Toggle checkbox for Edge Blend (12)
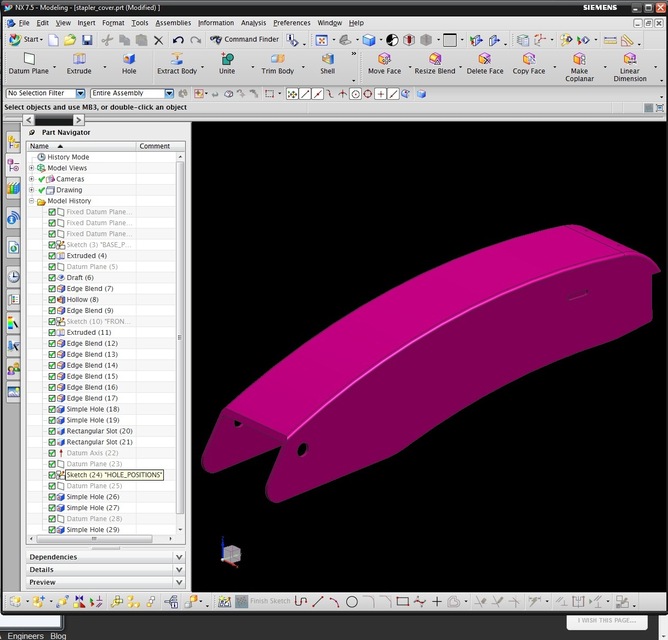The image size is (668, 640). (x=52, y=343)
